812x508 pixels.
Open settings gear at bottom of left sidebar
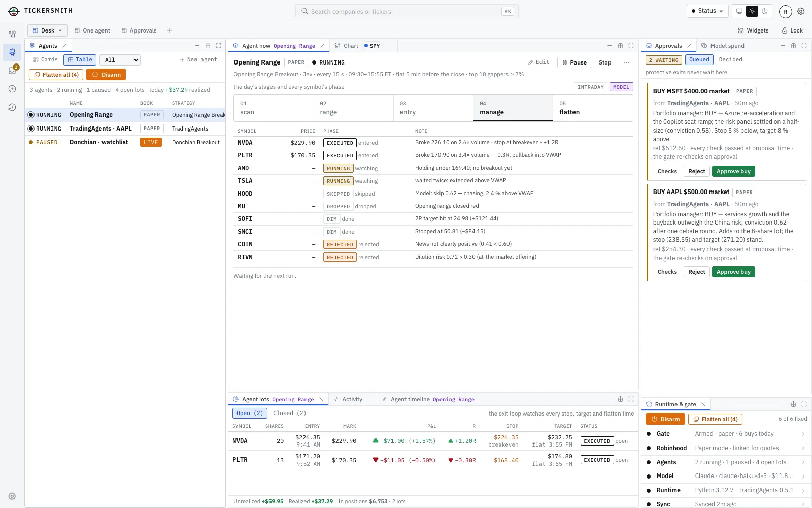pos(12,496)
